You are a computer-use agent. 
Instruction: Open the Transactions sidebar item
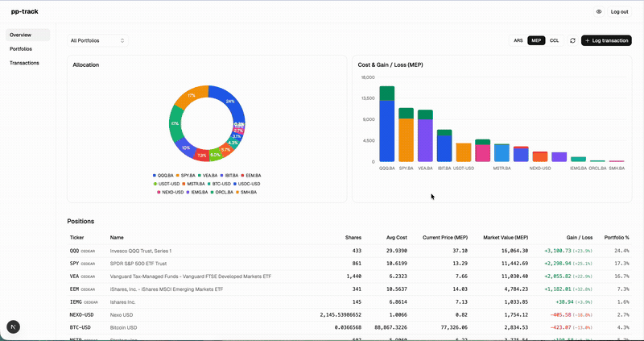[x=28, y=63]
